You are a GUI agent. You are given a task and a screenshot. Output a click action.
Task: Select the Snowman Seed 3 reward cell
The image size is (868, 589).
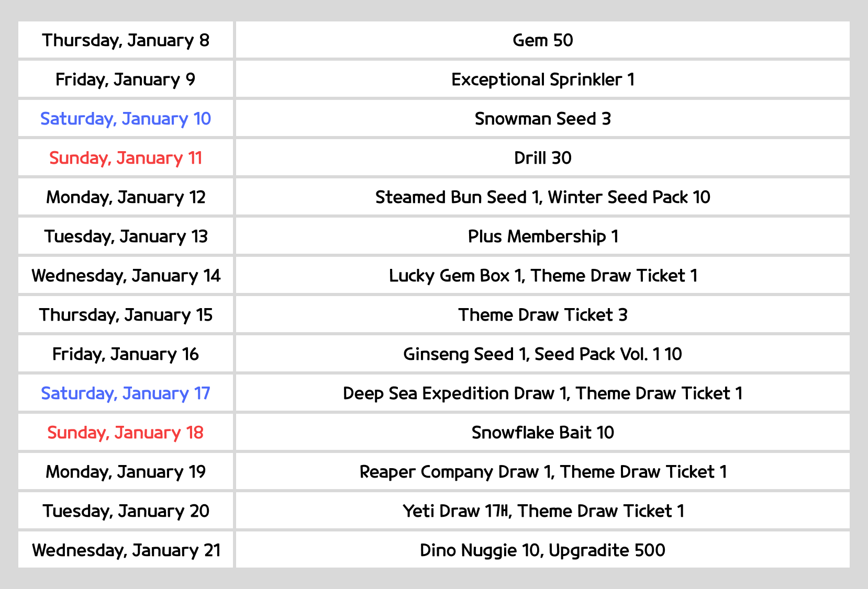click(542, 119)
